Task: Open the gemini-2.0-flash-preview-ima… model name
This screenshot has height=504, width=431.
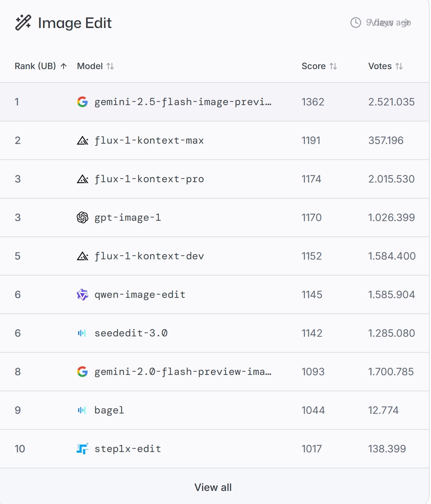Action: tap(183, 372)
